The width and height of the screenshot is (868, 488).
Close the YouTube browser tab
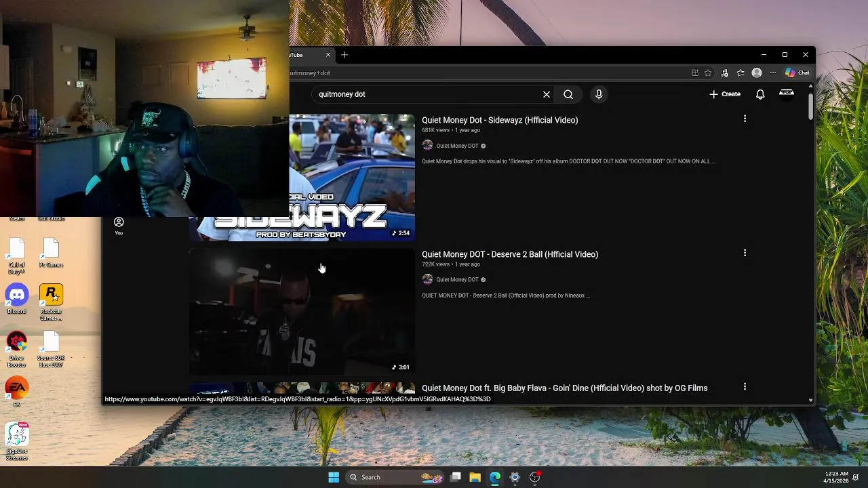coord(328,55)
